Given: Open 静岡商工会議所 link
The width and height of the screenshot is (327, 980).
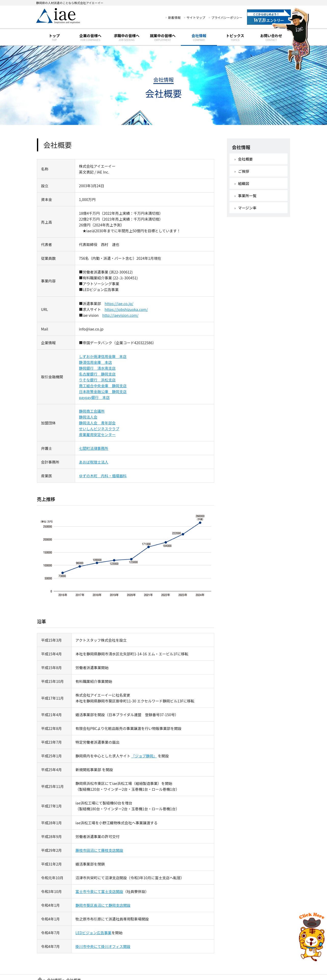Looking at the screenshot, I should (x=92, y=411).
